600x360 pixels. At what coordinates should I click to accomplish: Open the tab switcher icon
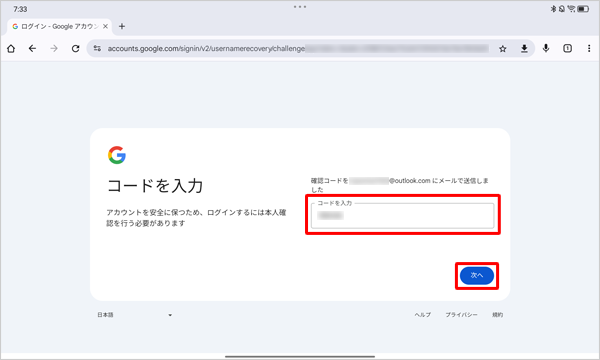click(567, 48)
